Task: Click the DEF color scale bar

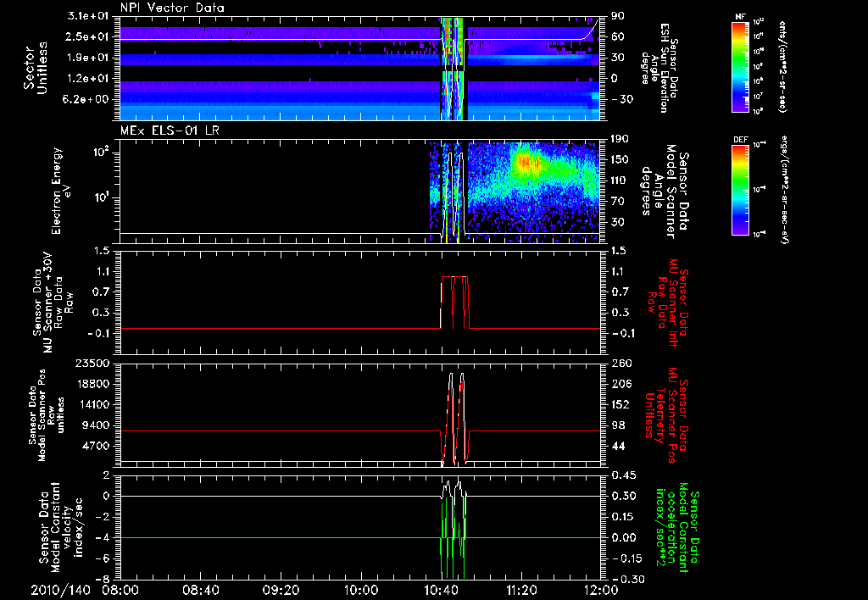Action: (x=738, y=189)
